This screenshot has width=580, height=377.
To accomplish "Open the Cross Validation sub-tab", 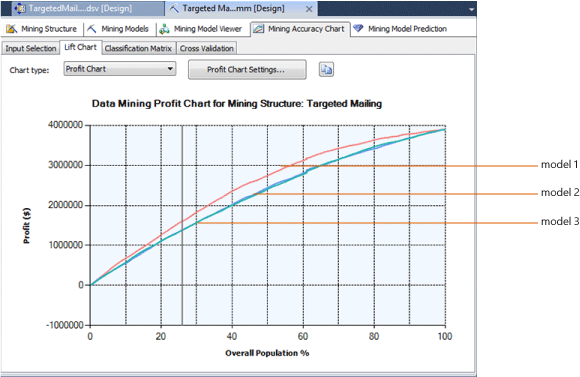I will 207,48.
